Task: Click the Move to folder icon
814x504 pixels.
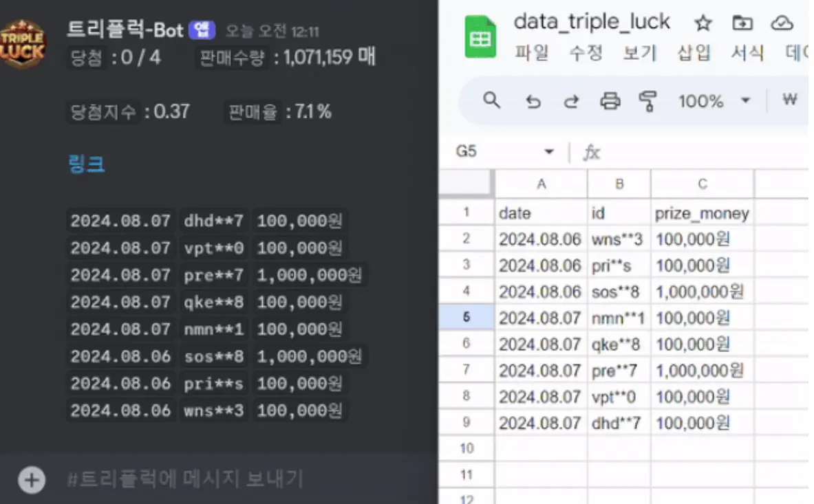Action: click(742, 23)
